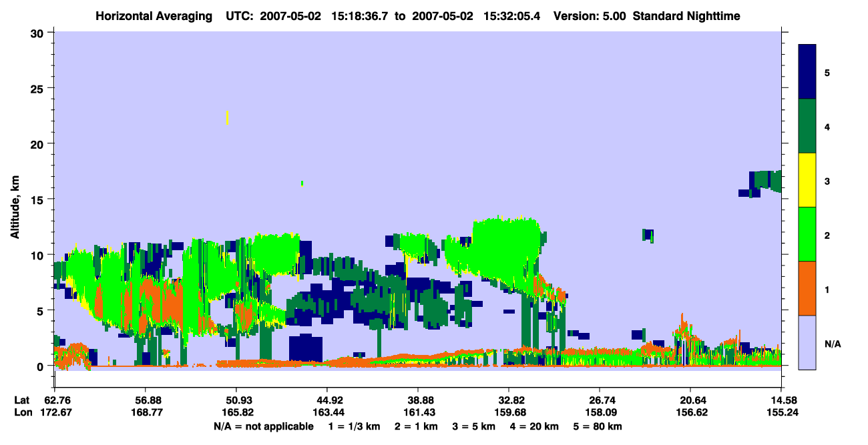Click the '2 = 1 km' legend note
This screenshot has height=445, width=868.
(417, 426)
